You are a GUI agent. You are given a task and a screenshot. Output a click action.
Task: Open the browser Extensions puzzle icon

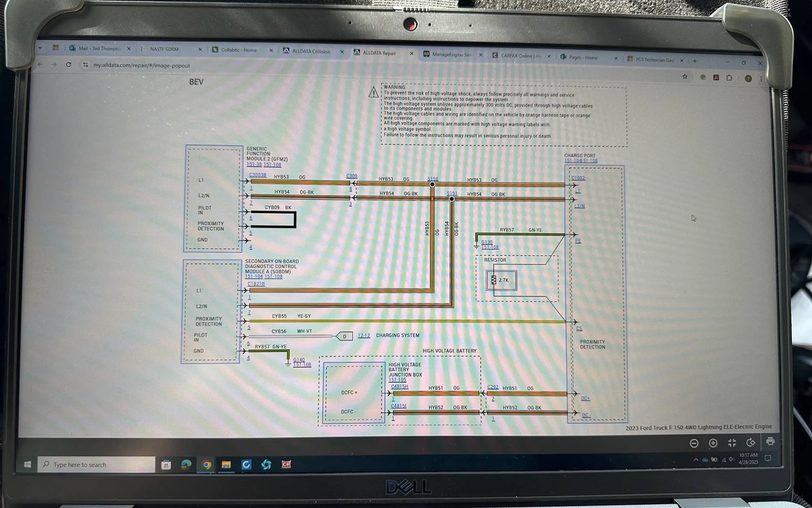pyautogui.click(x=729, y=78)
